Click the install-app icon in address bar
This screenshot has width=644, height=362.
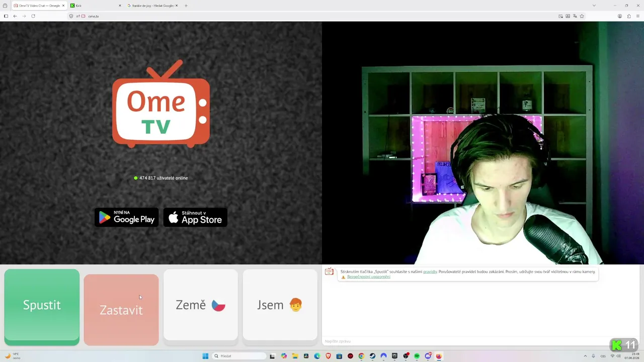[568, 16]
